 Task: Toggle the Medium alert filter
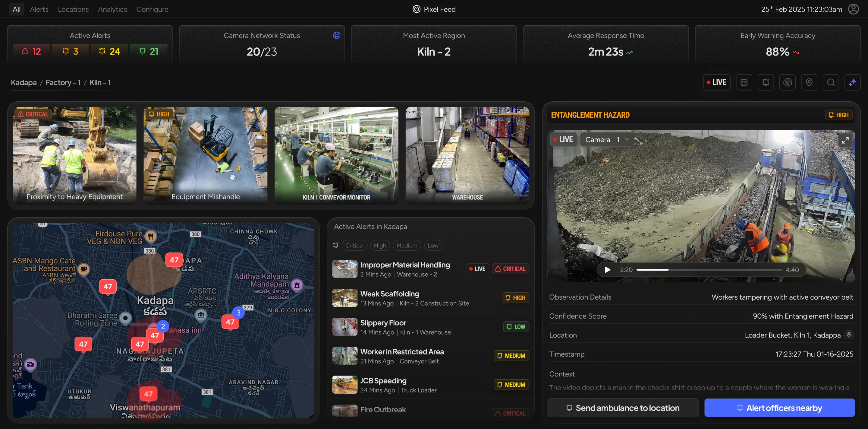407,245
